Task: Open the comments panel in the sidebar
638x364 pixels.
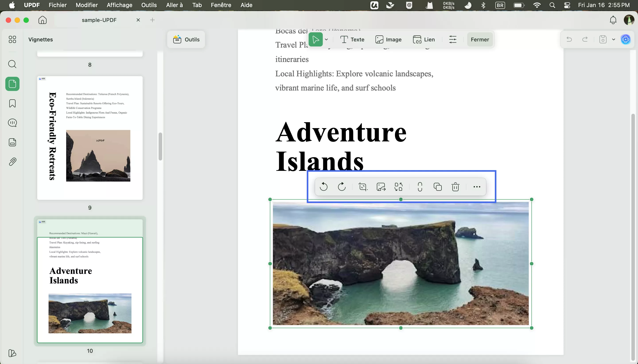Action: pos(12,123)
